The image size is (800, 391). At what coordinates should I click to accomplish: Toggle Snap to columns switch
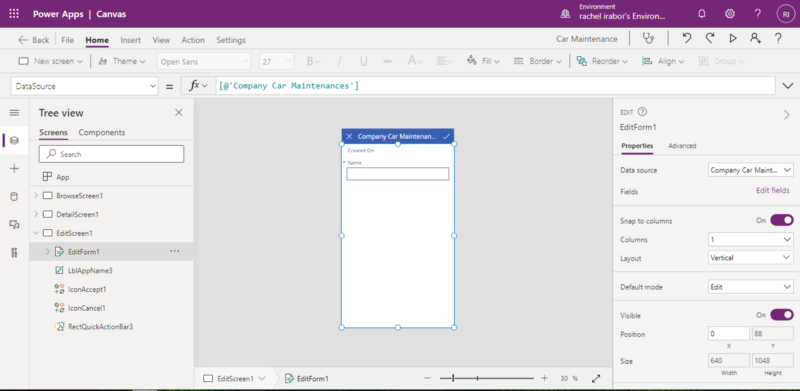click(x=782, y=220)
